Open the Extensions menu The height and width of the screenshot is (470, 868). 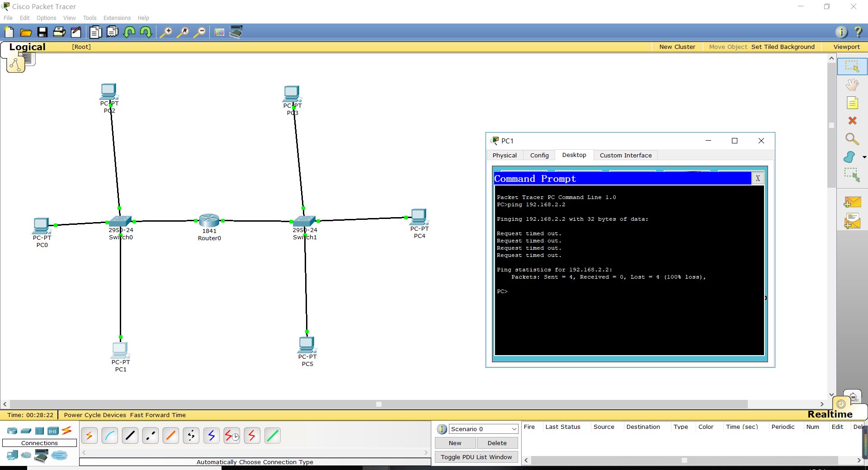point(117,18)
